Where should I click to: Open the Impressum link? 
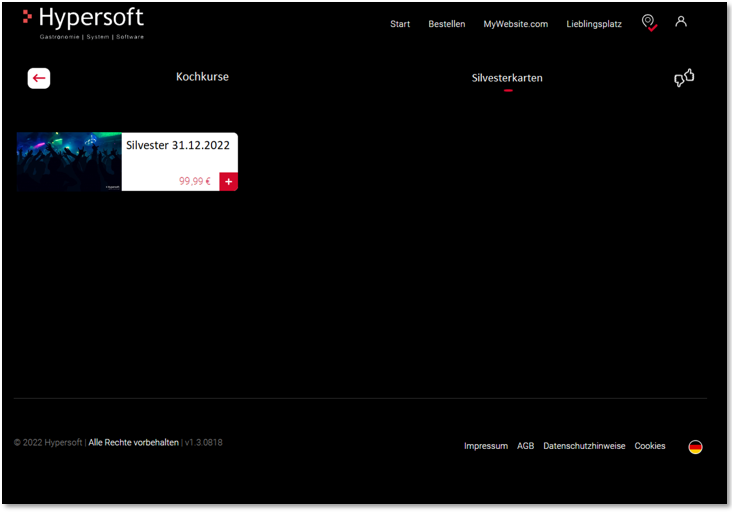486,446
